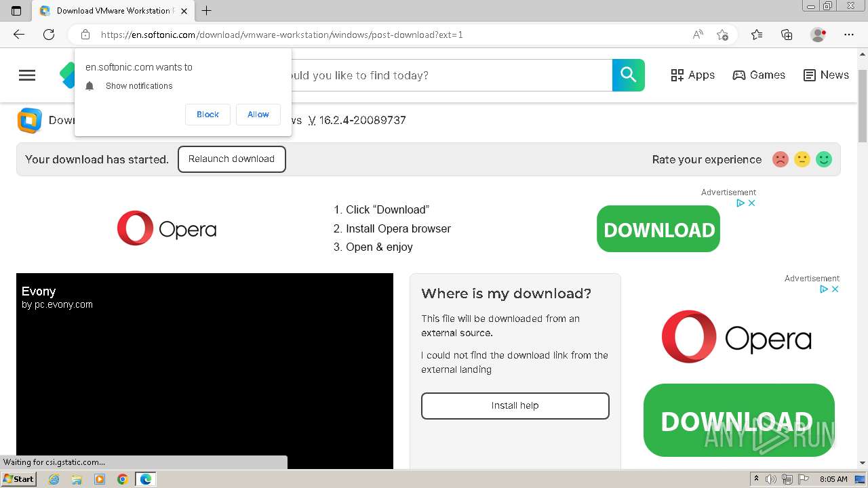Open the browser profile menu
The image size is (868, 488).
coord(818,35)
